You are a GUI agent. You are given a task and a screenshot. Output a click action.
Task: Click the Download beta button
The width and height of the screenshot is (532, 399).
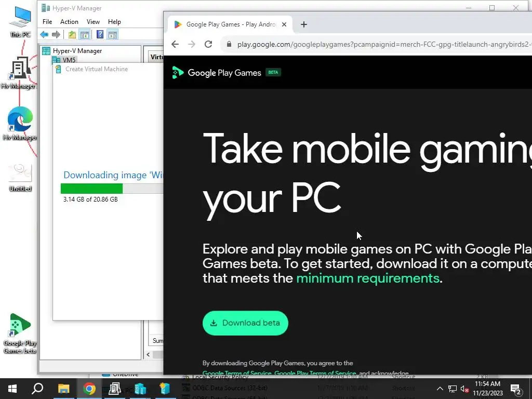pyautogui.click(x=245, y=323)
